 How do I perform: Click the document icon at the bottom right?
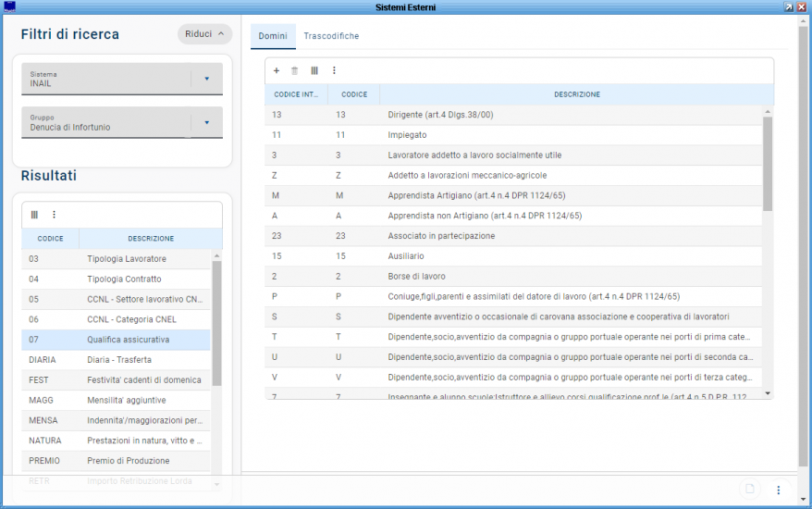pyautogui.click(x=751, y=489)
